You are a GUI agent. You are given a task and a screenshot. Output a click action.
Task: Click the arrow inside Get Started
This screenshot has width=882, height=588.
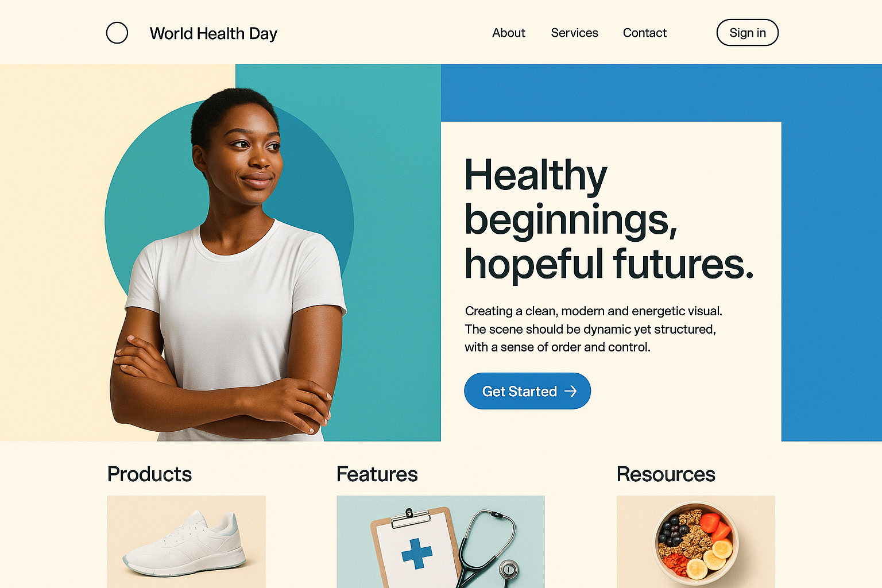[570, 391]
